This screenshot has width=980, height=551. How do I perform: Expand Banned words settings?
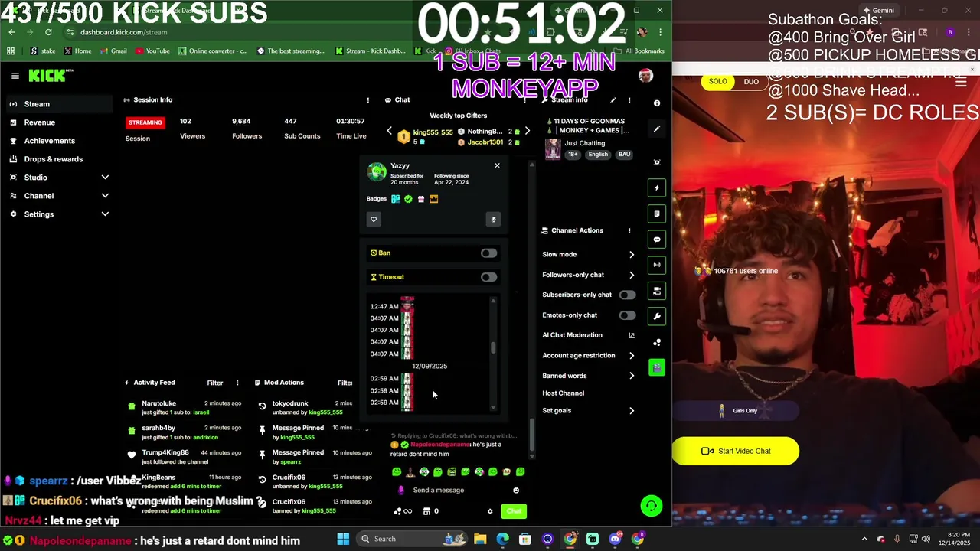pos(632,376)
